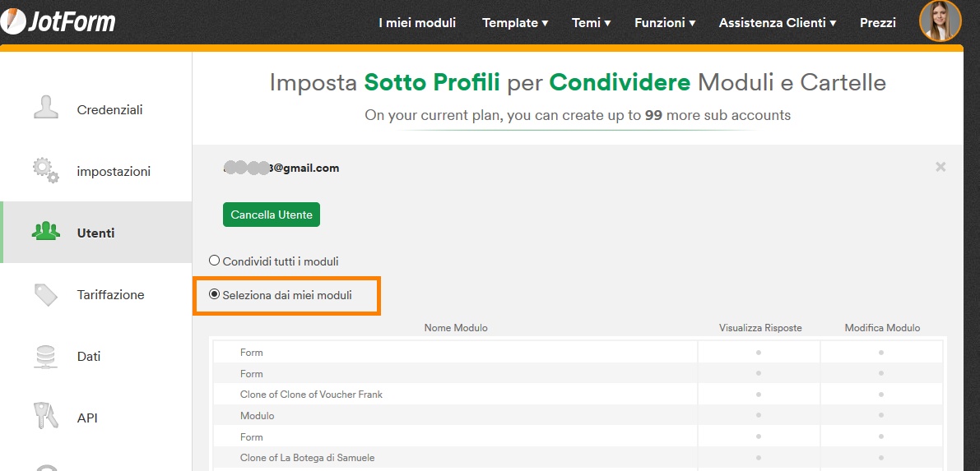The height and width of the screenshot is (471, 980).
Task: Close the user panel with X
Action: (941, 167)
